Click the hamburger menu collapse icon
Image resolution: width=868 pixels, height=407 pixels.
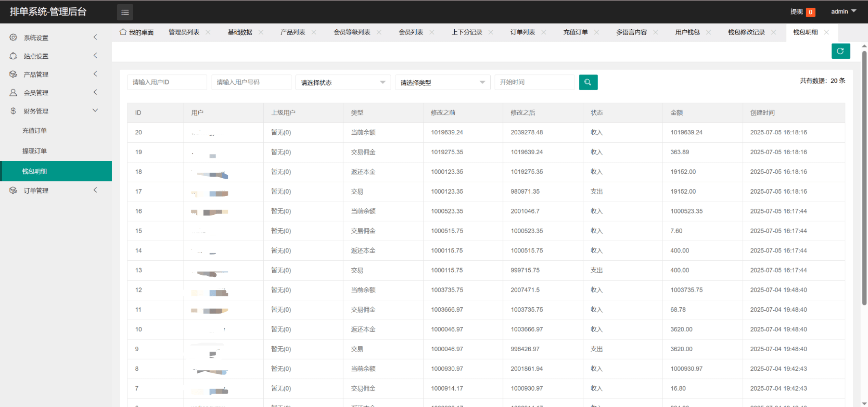pos(125,12)
